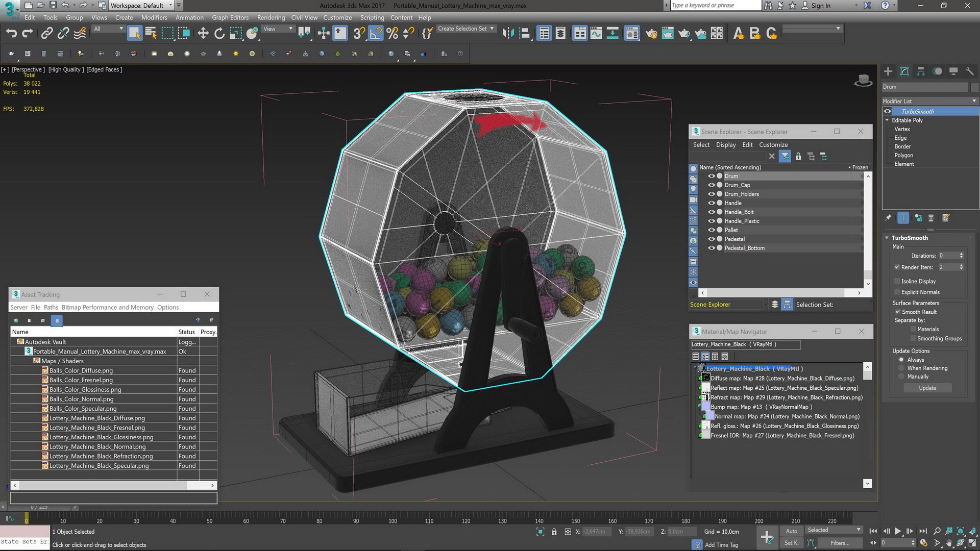Collapse the Editable Poly sub-object tree
Screen dimensions: 980x551
887,120
